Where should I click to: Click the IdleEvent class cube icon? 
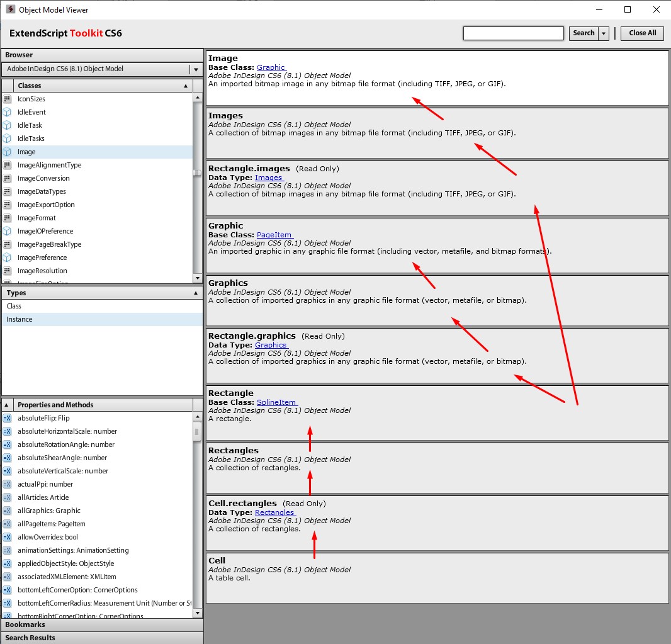[x=7, y=112]
